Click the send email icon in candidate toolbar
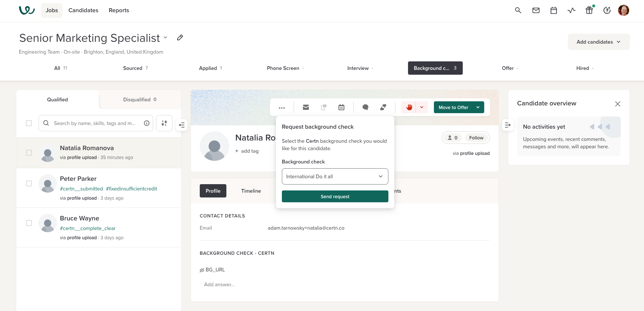Viewport: 644px width, 311px height. 306,107
